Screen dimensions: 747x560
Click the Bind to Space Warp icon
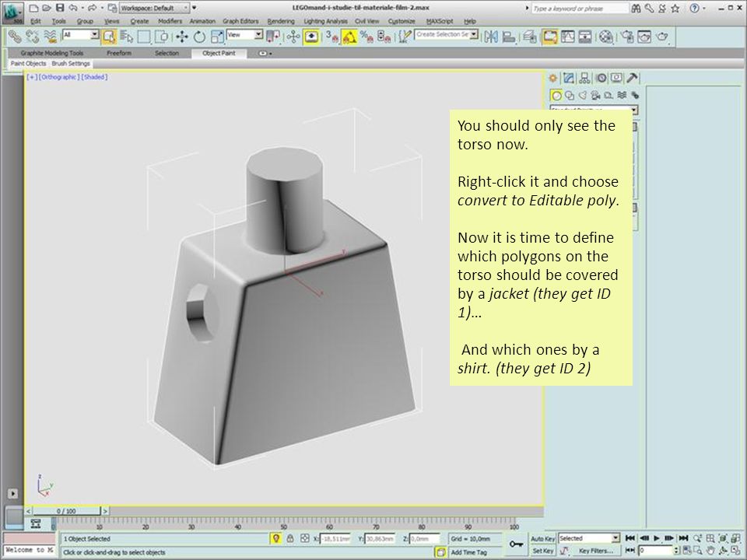click(x=50, y=37)
